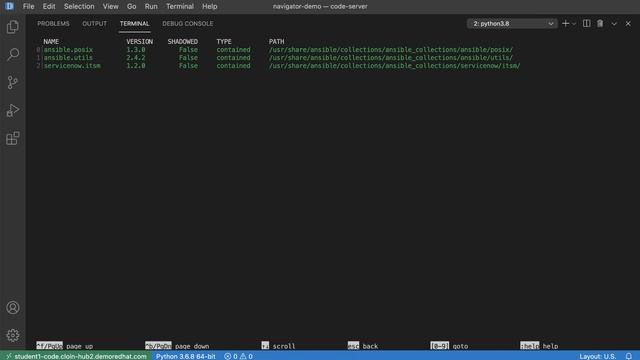Viewport: 640px width, 360px height.
Task: Click the 'help' hint in terminal footer
Action: click(x=550, y=346)
